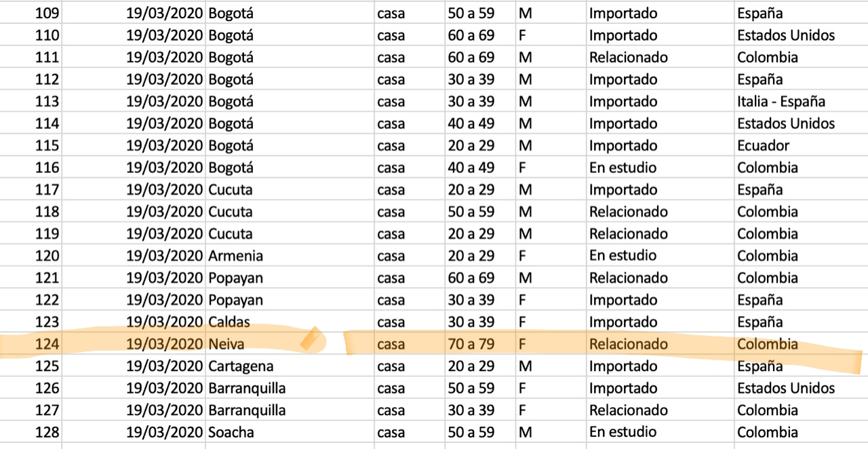
Task: Select the Barranquilla cell in row 127
Action: 290,410
